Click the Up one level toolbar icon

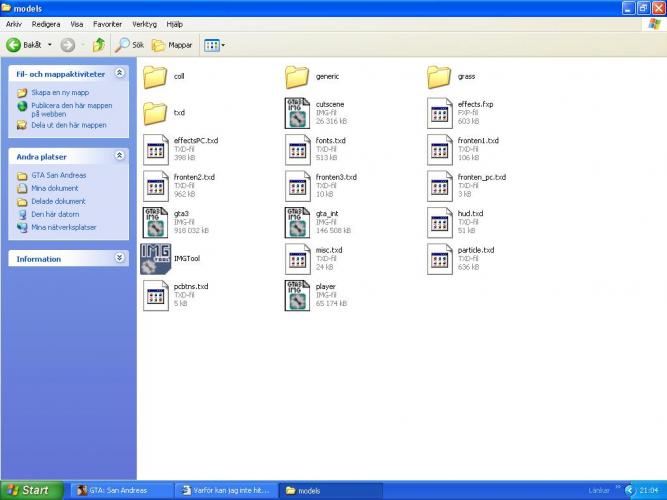point(99,45)
